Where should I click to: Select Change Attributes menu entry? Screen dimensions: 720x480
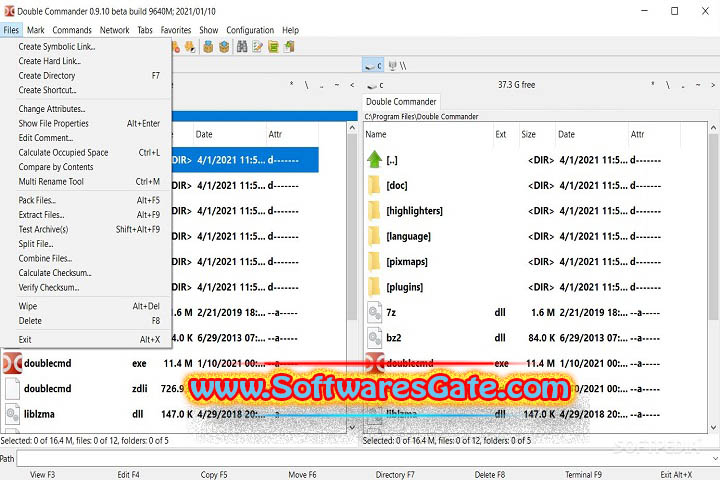[x=86, y=109]
